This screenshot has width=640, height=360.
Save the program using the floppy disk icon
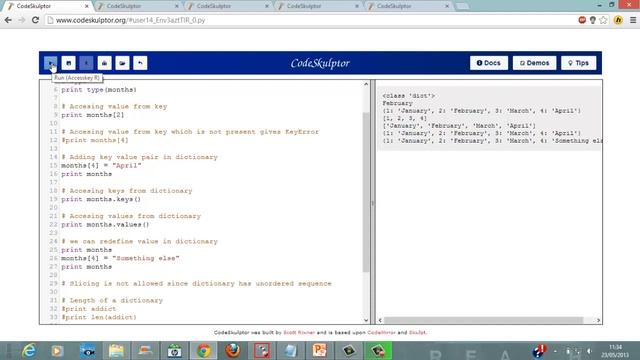(x=69, y=63)
